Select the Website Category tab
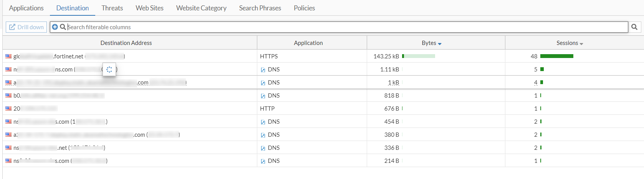 (201, 8)
